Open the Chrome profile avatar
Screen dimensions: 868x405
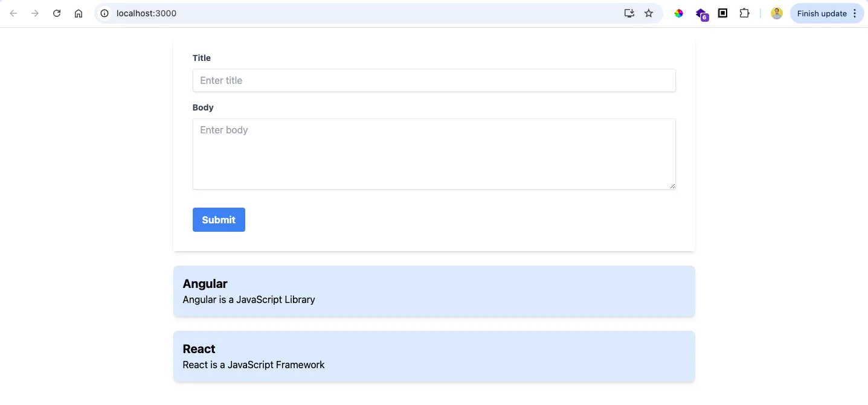pyautogui.click(x=777, y=13)
